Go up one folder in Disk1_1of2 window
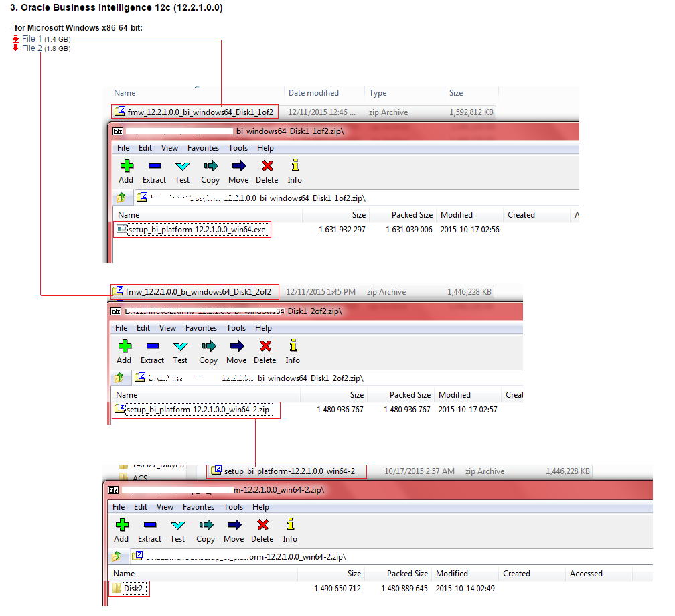Screen dimensions: 675x616 tap(121, 198)
